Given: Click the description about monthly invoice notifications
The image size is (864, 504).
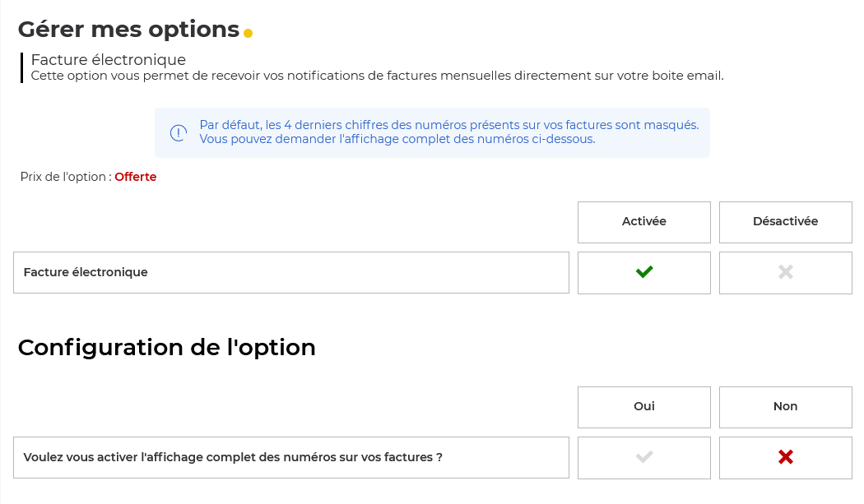Looking at the screenshot, I should pos(377,76).
